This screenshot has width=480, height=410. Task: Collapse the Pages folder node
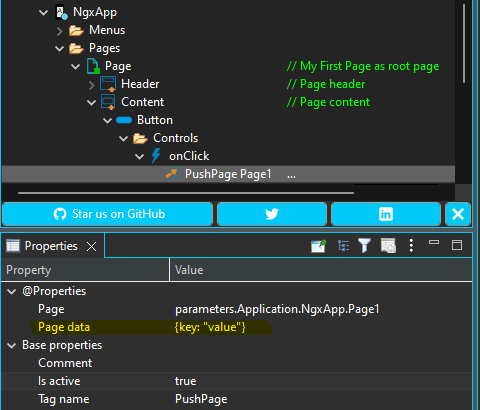pos(59,48)
